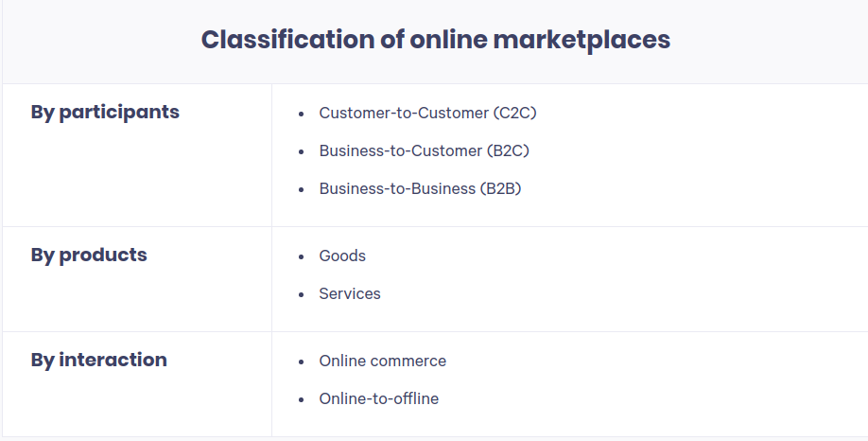This screenshot has height=441, width=868.
Task: Click the Customer-to-Customer (C2C) list item
Action: click(x=428, y=113)
